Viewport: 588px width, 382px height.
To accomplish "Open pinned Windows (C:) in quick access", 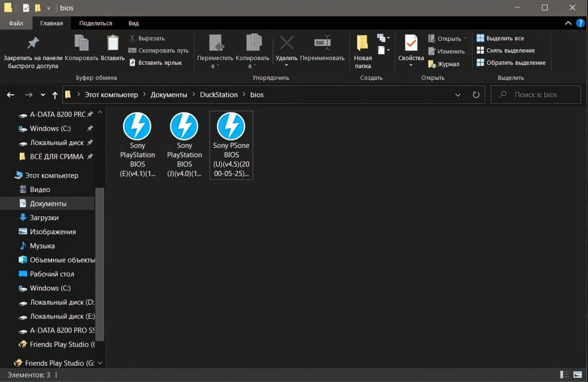I will 56,128.
